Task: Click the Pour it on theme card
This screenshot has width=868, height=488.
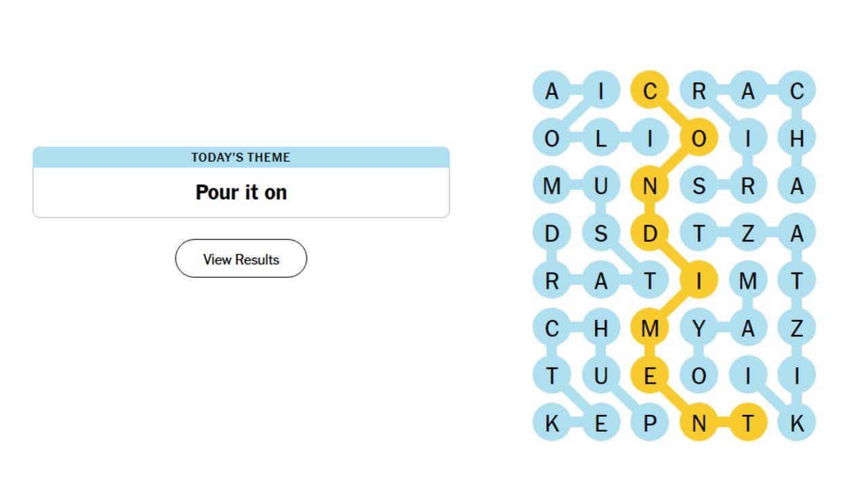Action: (241, 192)
